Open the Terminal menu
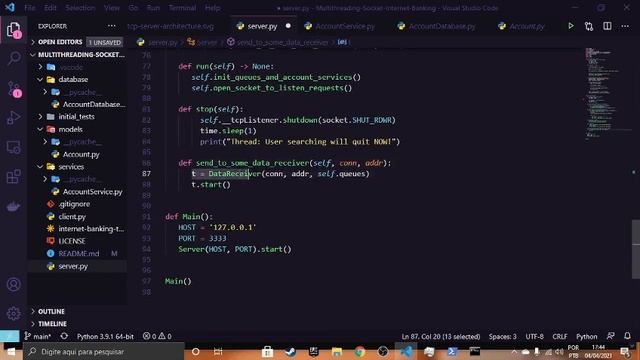This screenshot has width=640, height=360. pos(182,8)
